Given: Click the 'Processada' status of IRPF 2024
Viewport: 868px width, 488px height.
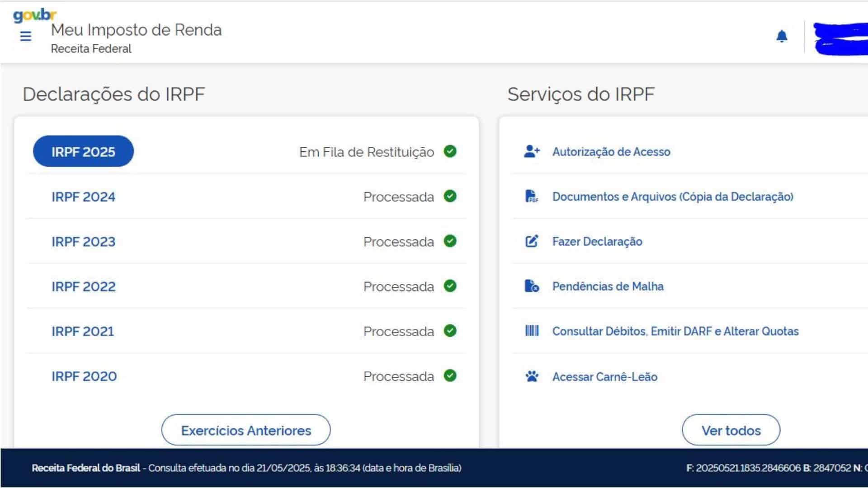Looking at the screenshot, I should click(399, 197).
